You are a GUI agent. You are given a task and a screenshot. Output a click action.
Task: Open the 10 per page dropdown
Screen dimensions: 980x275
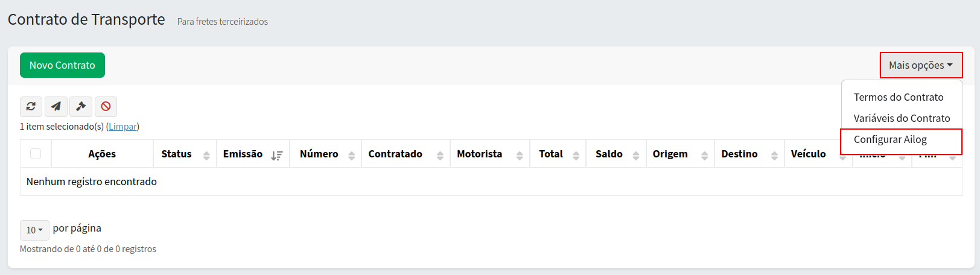(x=34, y=230)
